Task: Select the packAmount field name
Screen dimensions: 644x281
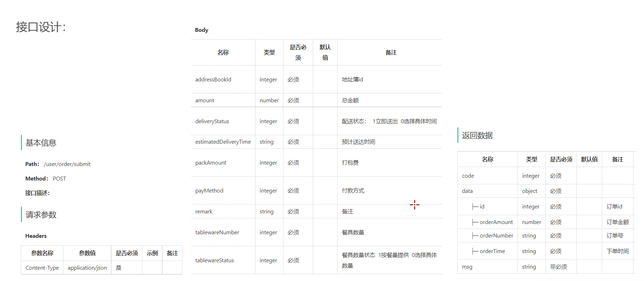Action: click(211, 162)
